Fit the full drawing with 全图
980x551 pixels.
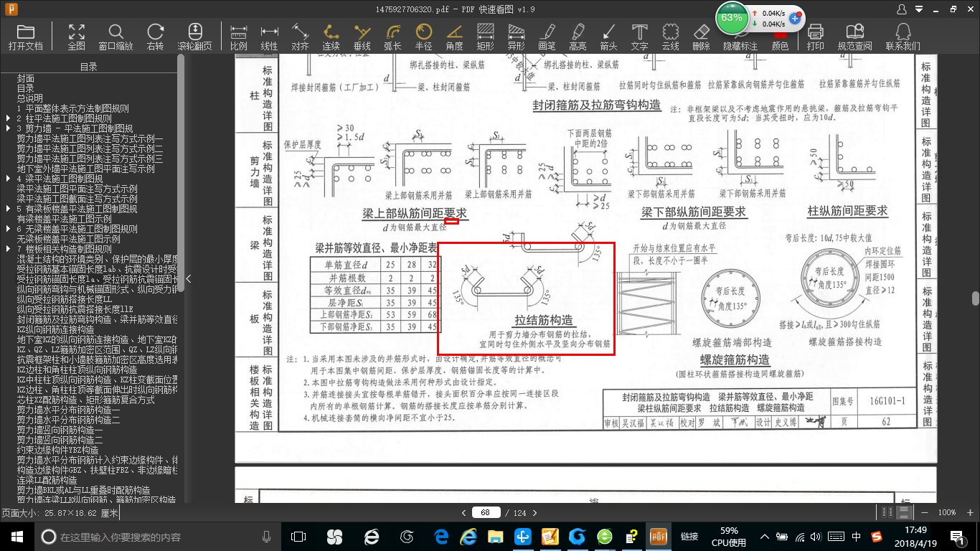click(x=77, y=37)
